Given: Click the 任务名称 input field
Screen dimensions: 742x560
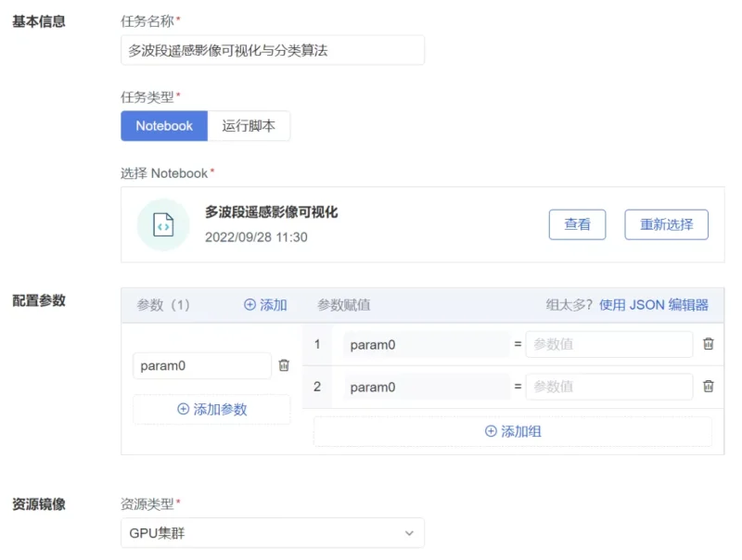Looking at the screenshot, I should (x=272, y=51).
